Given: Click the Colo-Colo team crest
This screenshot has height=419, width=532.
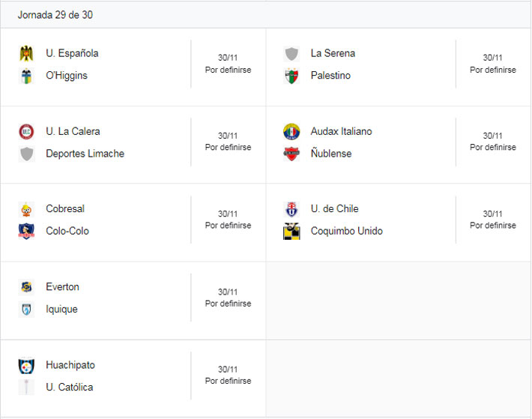Looking at the screenshot, I should [27, 231].
